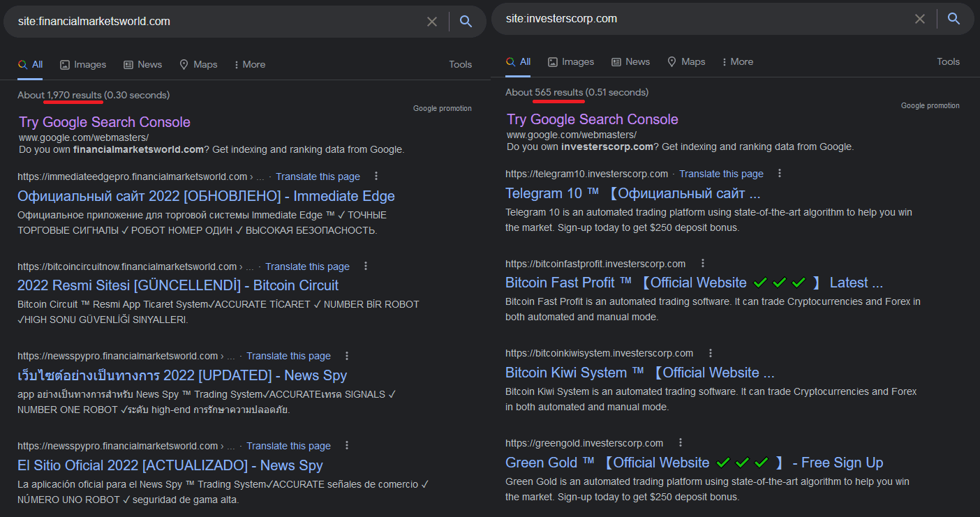This screenshot has width=980, height=517.
Task: Click the greengold.investerscorp.com URL
Action: [584, 443]
